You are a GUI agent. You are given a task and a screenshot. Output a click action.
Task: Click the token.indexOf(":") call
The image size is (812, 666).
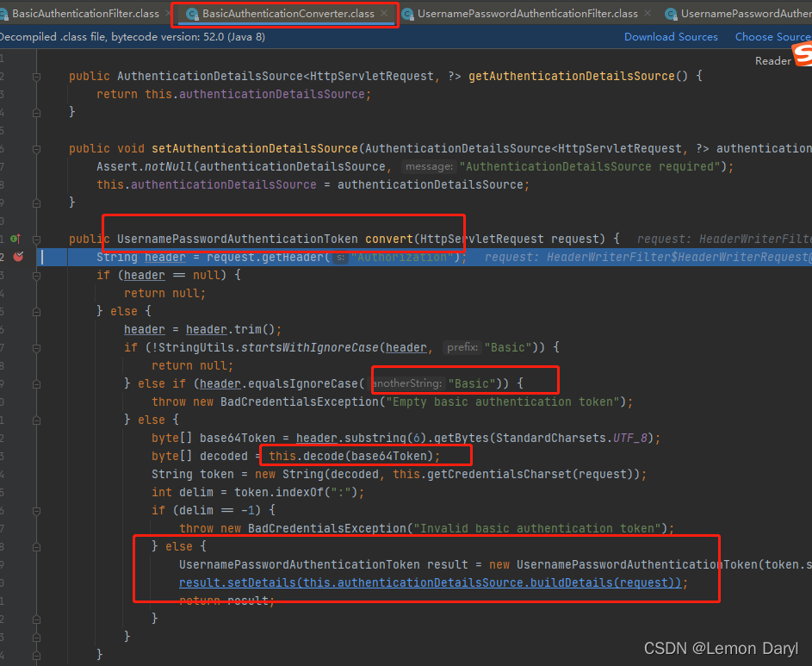tap(295, 492)
